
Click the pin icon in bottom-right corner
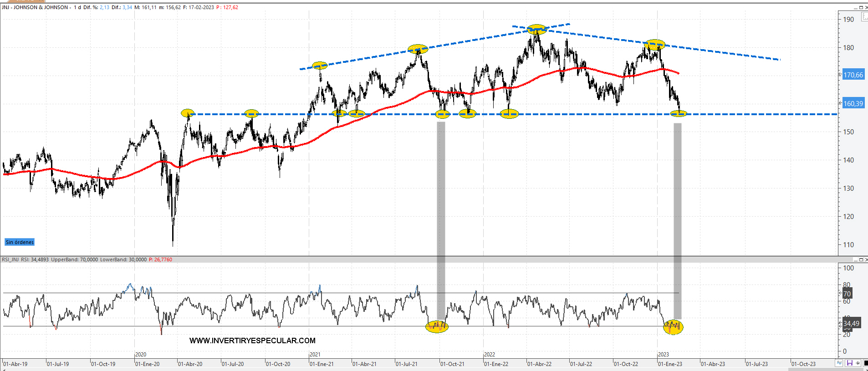coord(858,363)
